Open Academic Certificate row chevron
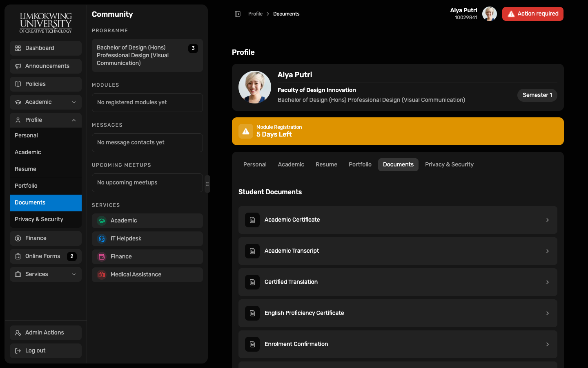This screenshot has width=588, height=368. [x=548, y=220]
